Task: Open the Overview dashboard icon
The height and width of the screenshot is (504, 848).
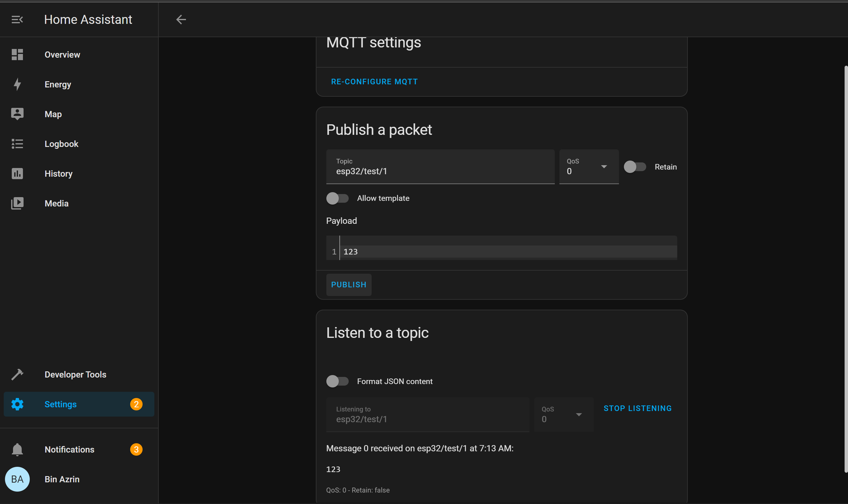Action: [17, 55]
